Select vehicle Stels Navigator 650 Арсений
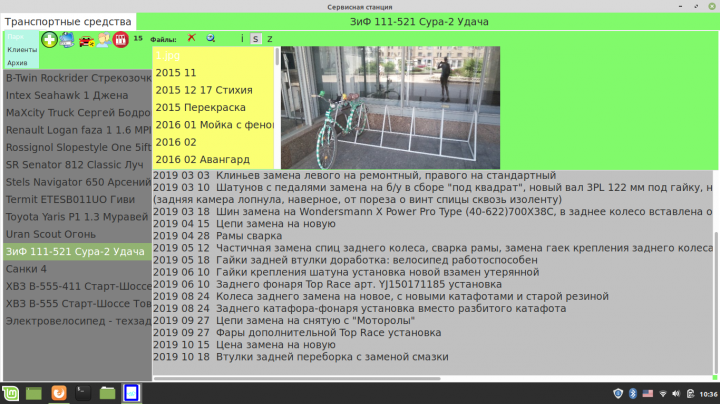The width and height of the screenshot is (720, 404). [x=78, y=182]
